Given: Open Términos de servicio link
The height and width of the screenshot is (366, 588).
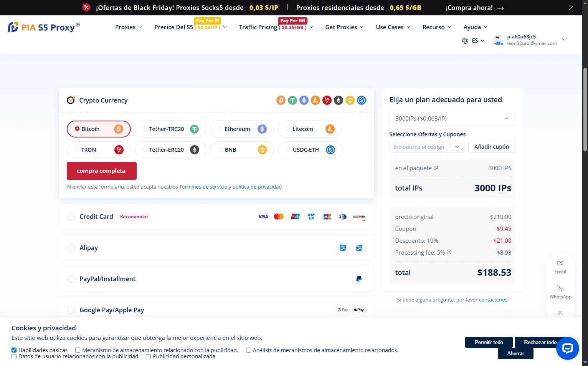Looking at the screenshot, I should click(203, 187).
